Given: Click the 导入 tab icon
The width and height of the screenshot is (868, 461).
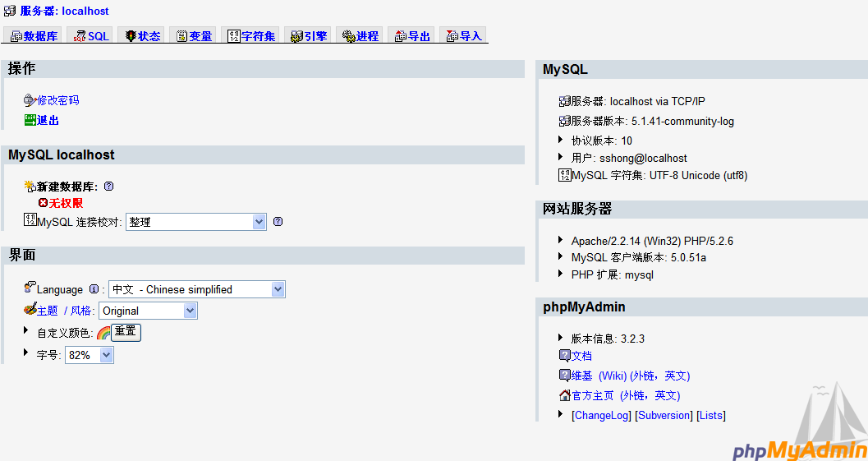Looking at the screenshot, I should (452, 36).
